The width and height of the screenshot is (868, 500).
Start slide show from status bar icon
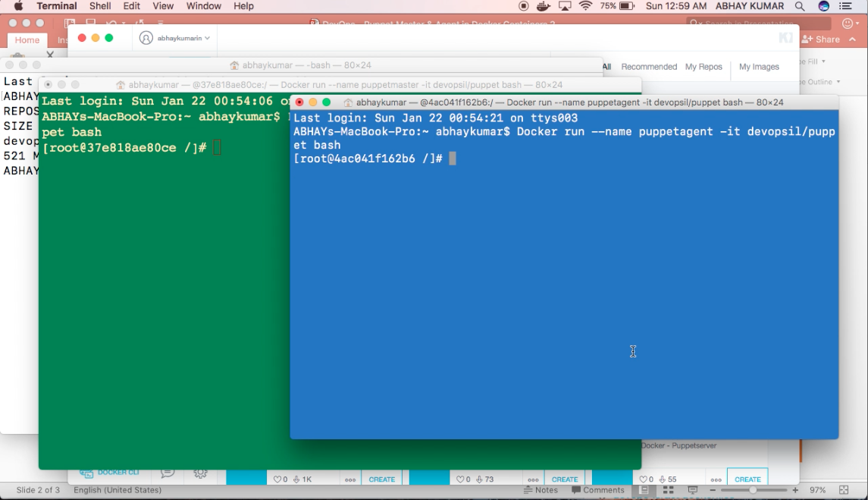[693, 490]
